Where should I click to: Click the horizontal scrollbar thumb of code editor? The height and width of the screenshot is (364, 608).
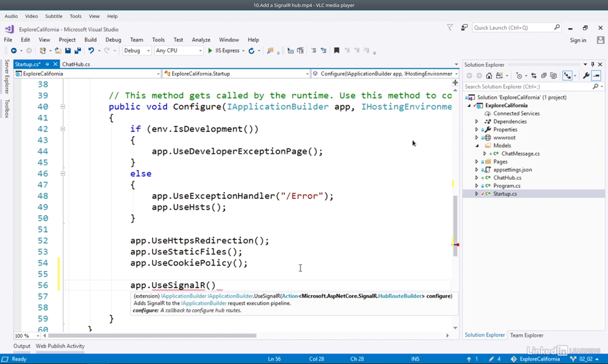(x=152, y=335)
